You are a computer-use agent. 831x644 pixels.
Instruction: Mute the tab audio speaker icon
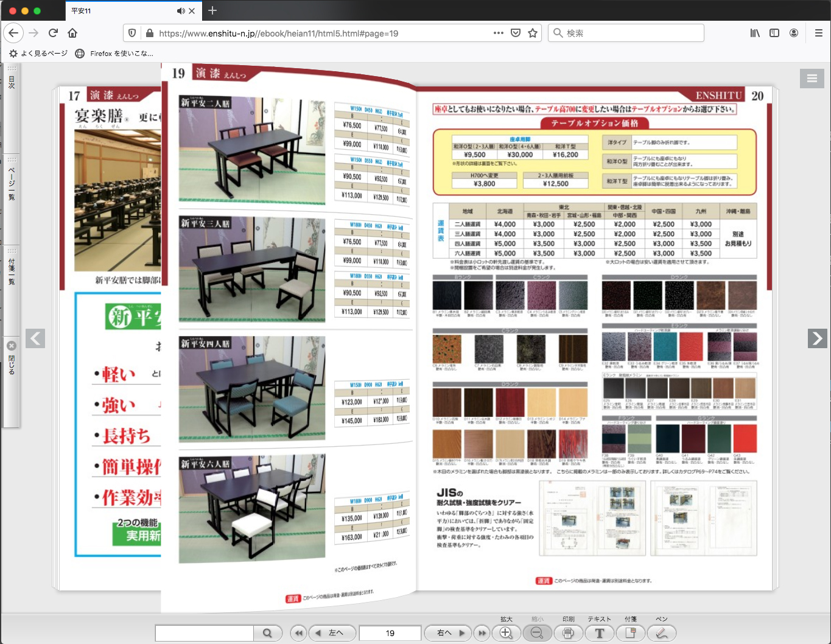tap(181, 11)
